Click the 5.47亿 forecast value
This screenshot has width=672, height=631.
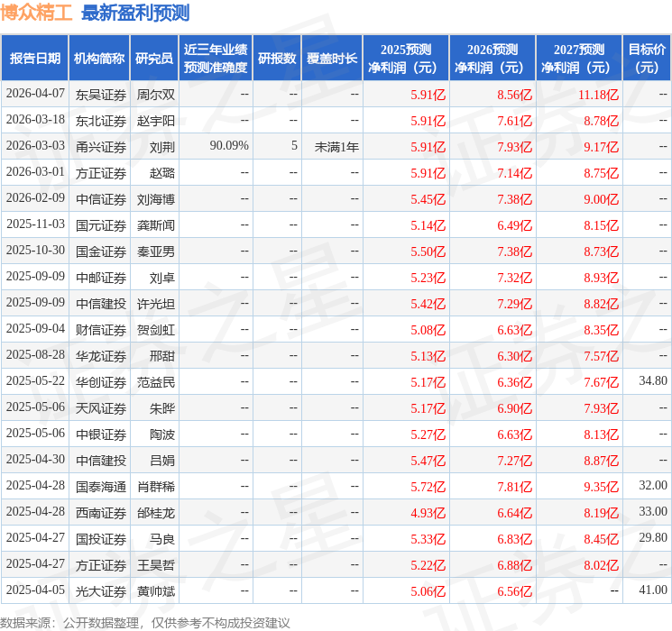(428, 461)
